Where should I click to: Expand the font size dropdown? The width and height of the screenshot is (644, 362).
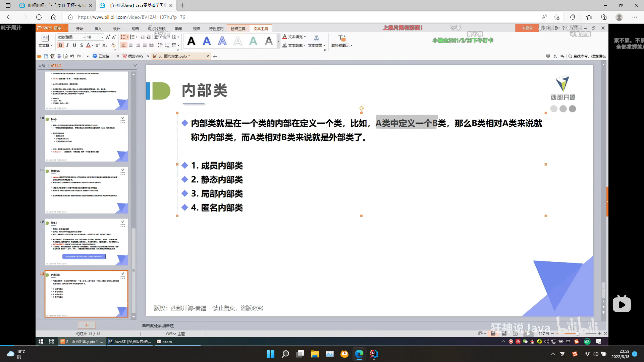click(102, 37)
